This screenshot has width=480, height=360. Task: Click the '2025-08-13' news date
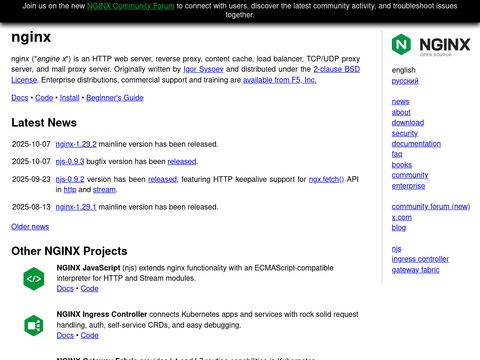31,207
